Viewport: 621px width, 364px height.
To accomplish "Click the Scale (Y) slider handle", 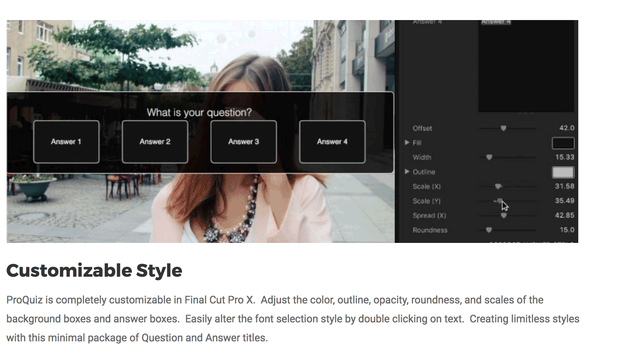I will pyautogui.click(x=500, y=201).
